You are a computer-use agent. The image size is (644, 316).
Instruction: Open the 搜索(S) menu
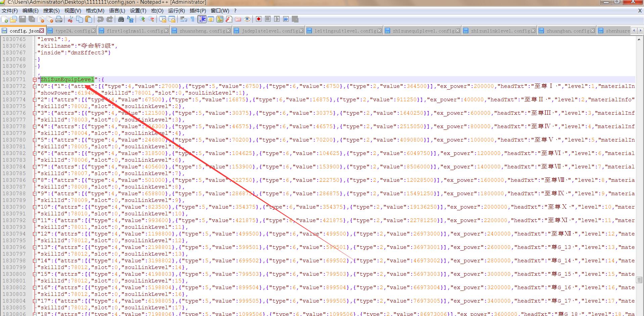51,11
